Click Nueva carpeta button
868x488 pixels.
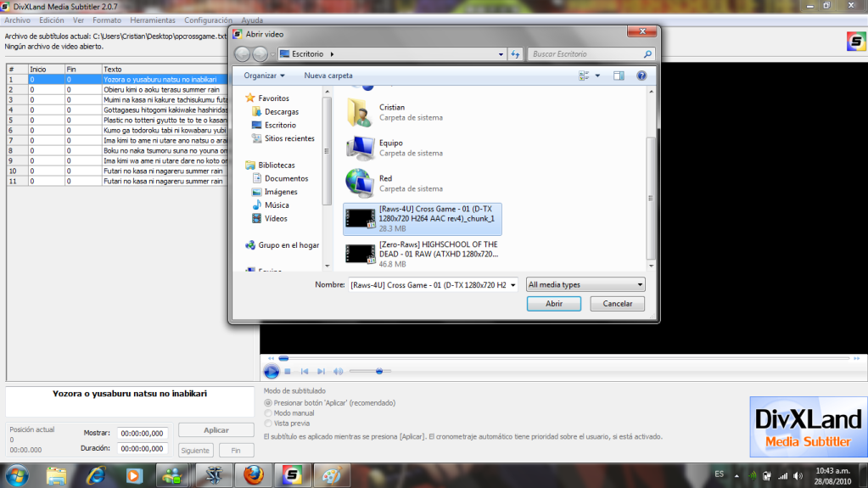328,76
